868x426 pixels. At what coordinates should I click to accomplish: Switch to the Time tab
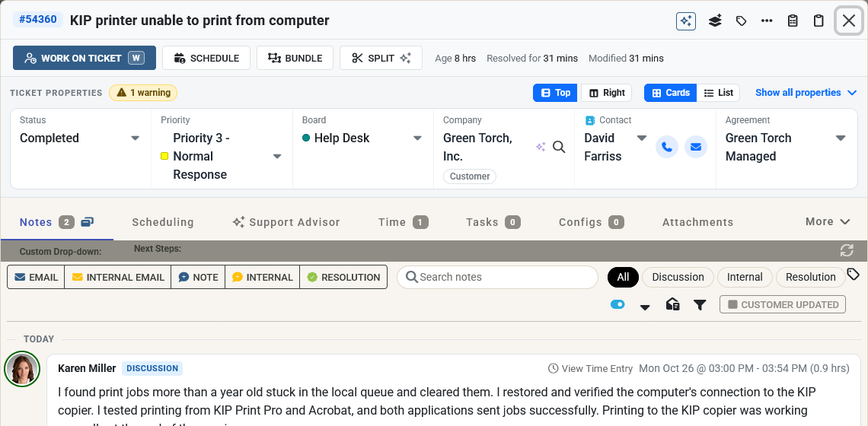point(404,222)
